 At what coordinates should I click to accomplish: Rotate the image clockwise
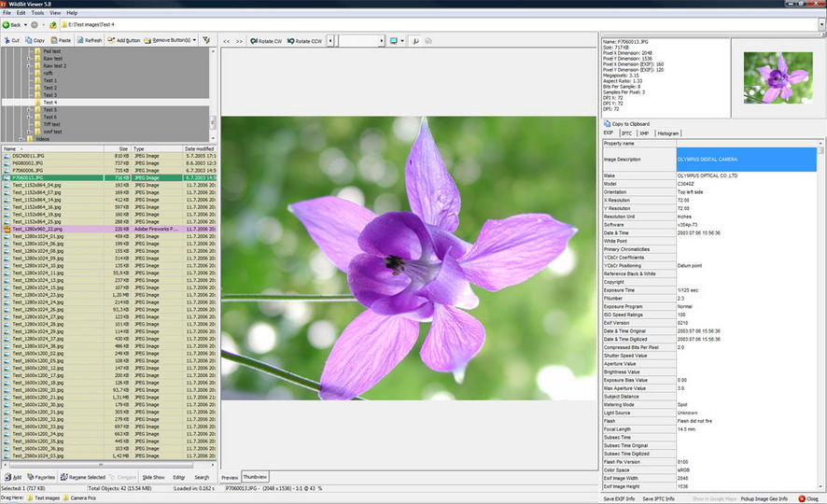coord(266,41)
